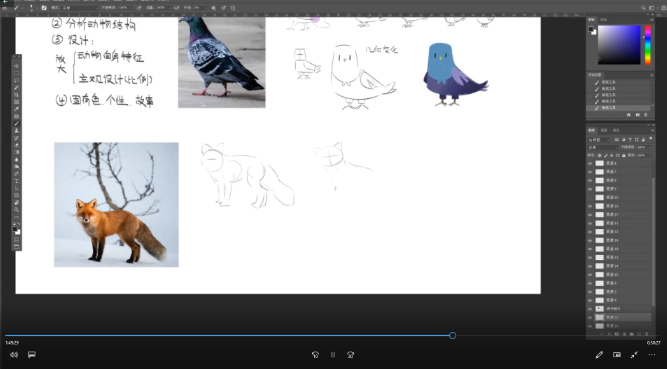Click the smoothing options gear icon
The image size is (667, 369).
click(214, 8)
